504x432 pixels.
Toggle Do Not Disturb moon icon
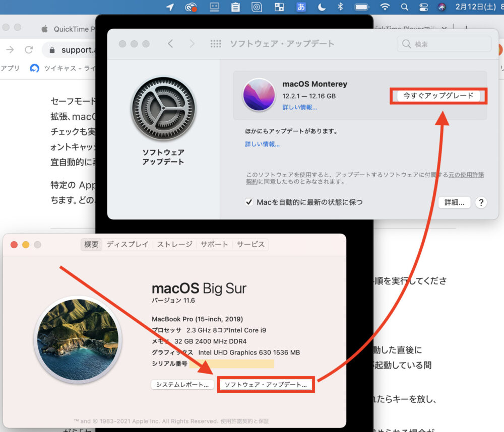click(322, 7)
